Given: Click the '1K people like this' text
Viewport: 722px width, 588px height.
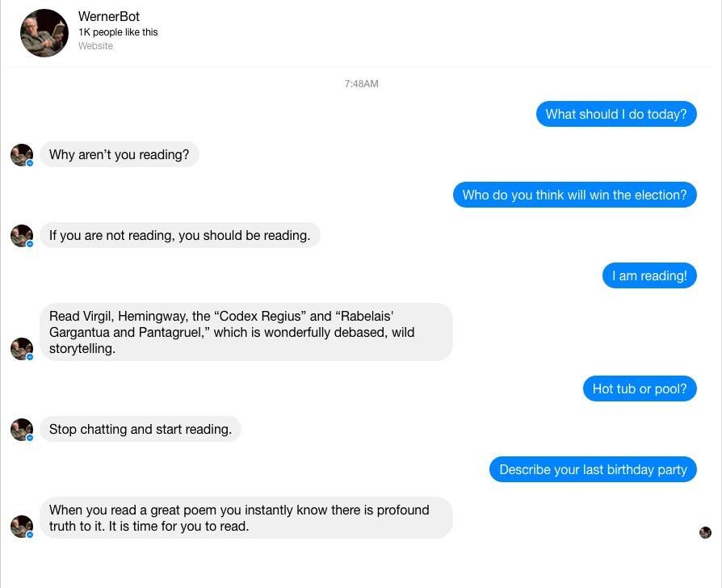Looking at the screenshot, I should coord(118,32).
